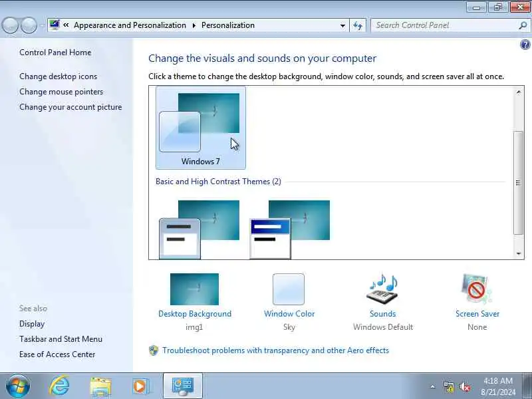Select the Windows 7 Basic theme thumbnail
The image size is (532, 399).
(x=199, y=229)
